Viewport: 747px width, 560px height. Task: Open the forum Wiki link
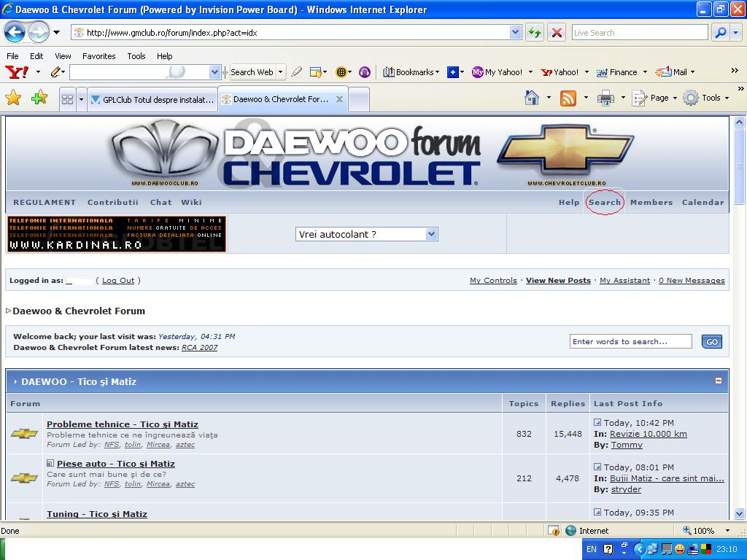192,203
